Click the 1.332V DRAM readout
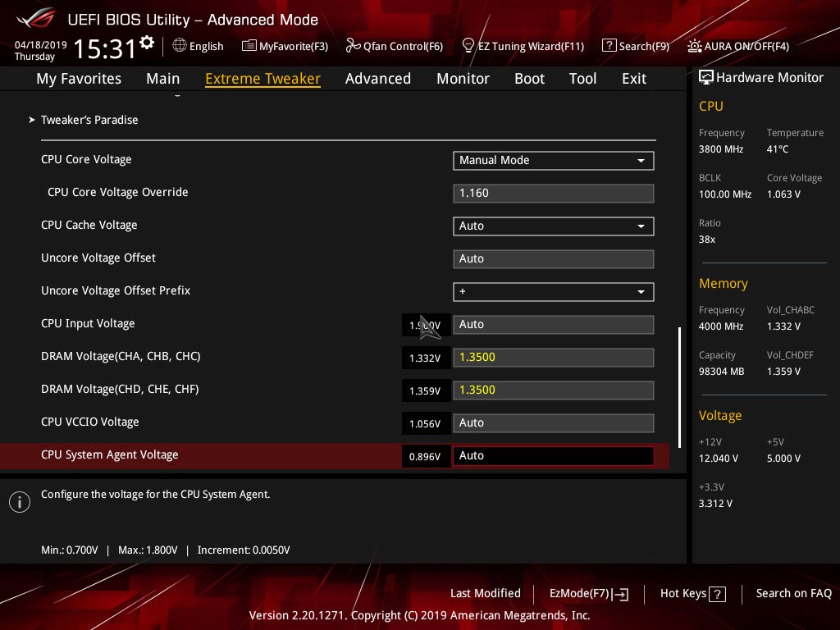The image size is (840, 630). 425,358
